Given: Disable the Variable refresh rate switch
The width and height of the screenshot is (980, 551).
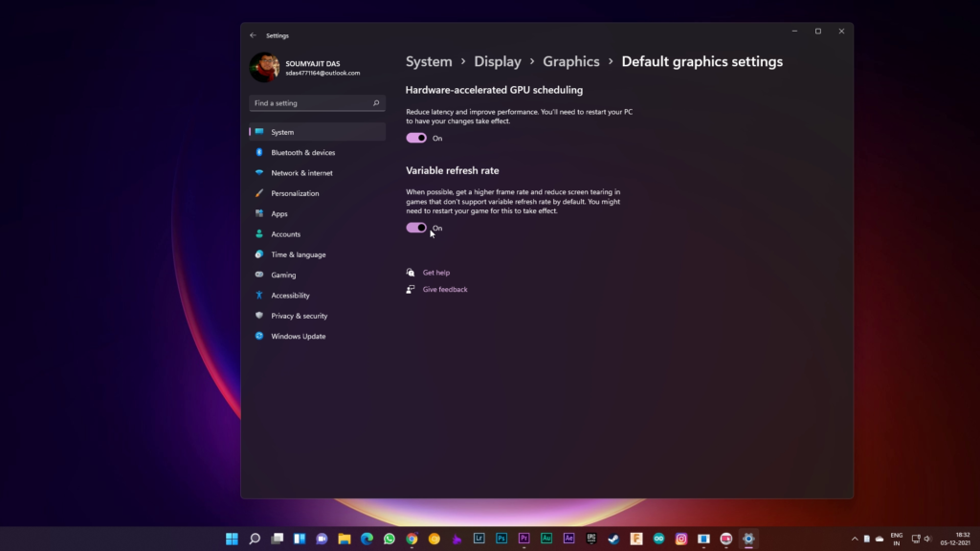Looking at the screenshot, I should (x=416, y=228).
